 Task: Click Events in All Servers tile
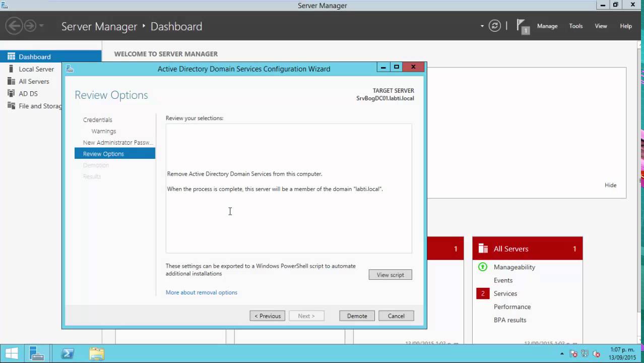click(503, 280)
